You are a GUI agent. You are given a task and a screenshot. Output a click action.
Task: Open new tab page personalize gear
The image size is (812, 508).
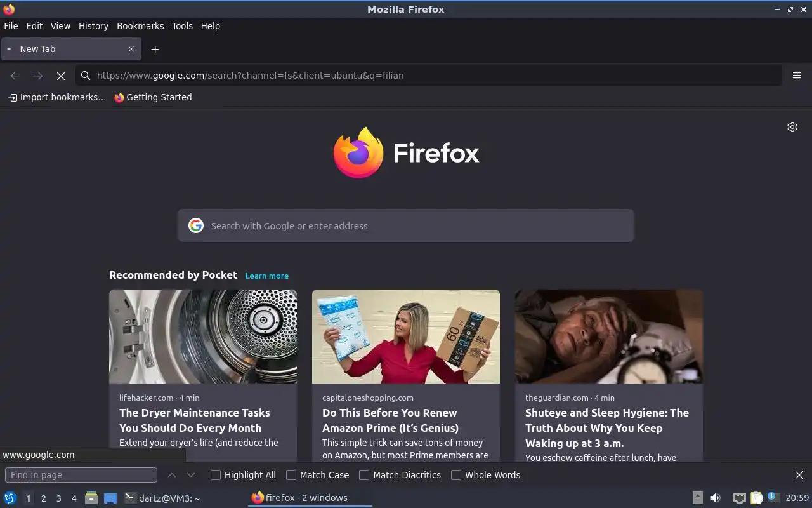pos(792,127)
